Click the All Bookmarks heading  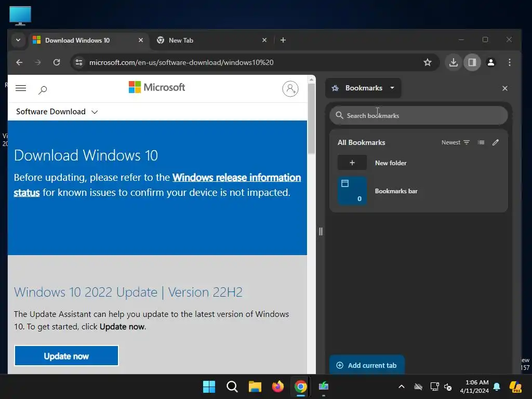pyautogui.click(x=362, y=142)
